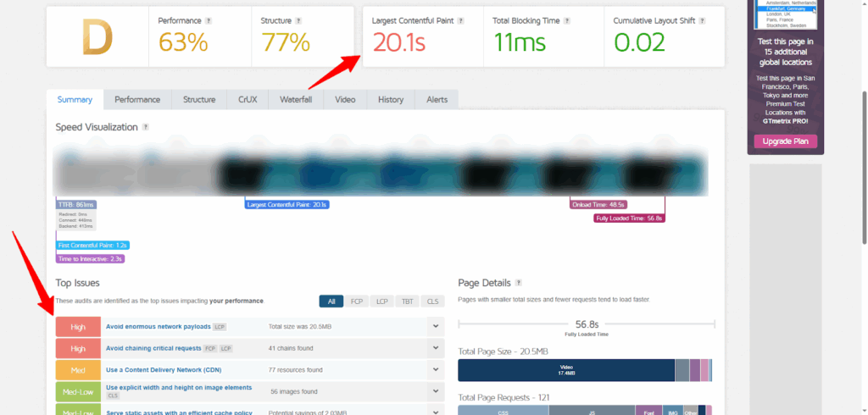Click the First Contentful Paint 1.2s marker

[92, 245]
